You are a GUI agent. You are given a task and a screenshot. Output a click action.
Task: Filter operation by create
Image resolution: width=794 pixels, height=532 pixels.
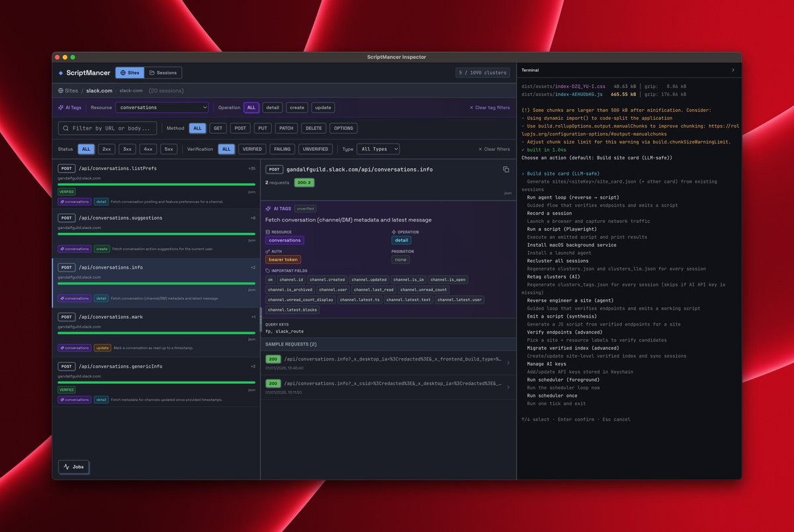[297, 107]
